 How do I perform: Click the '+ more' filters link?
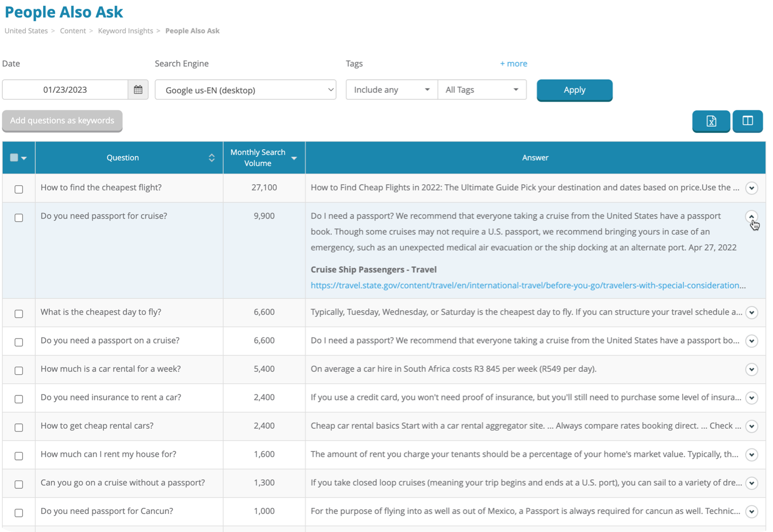click(513, 63)
